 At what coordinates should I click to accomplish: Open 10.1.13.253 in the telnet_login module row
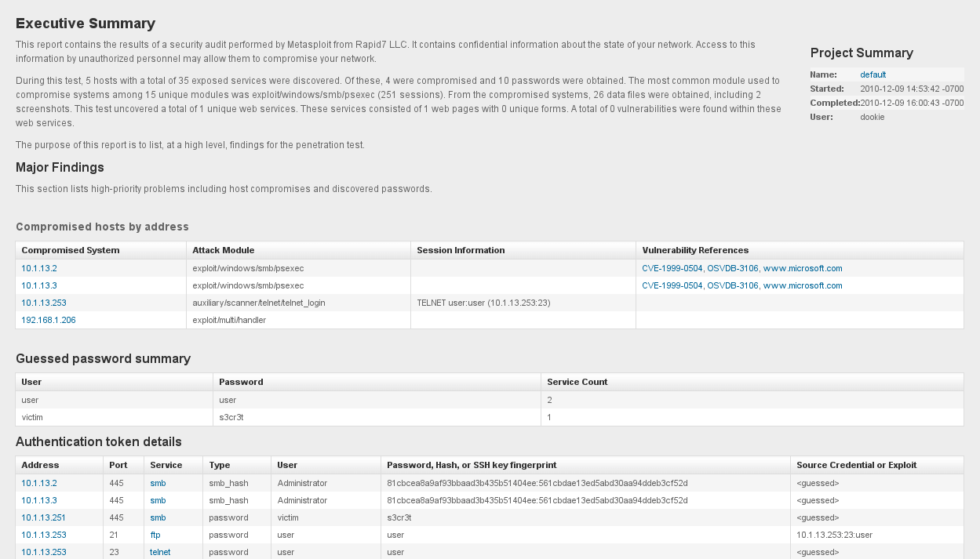44,303
